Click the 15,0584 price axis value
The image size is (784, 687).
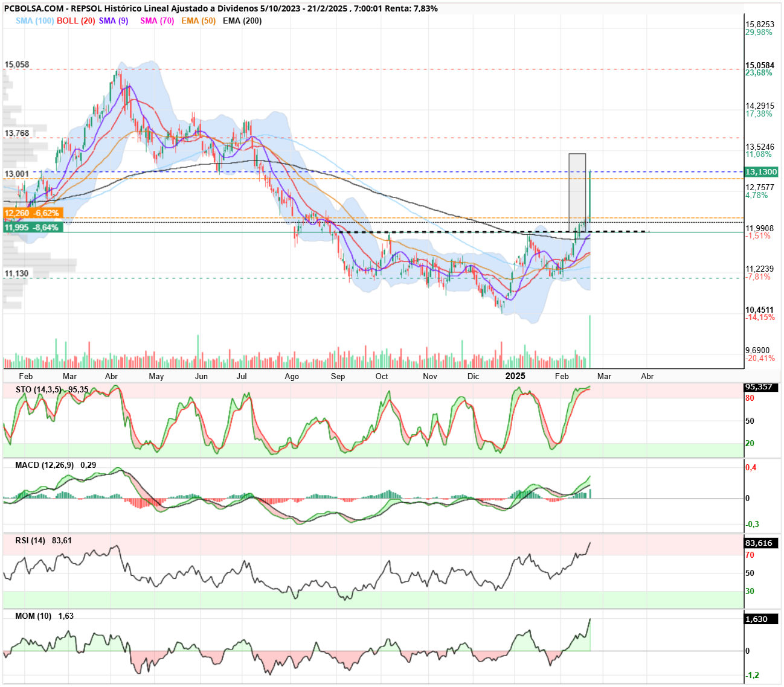point(760,65)
